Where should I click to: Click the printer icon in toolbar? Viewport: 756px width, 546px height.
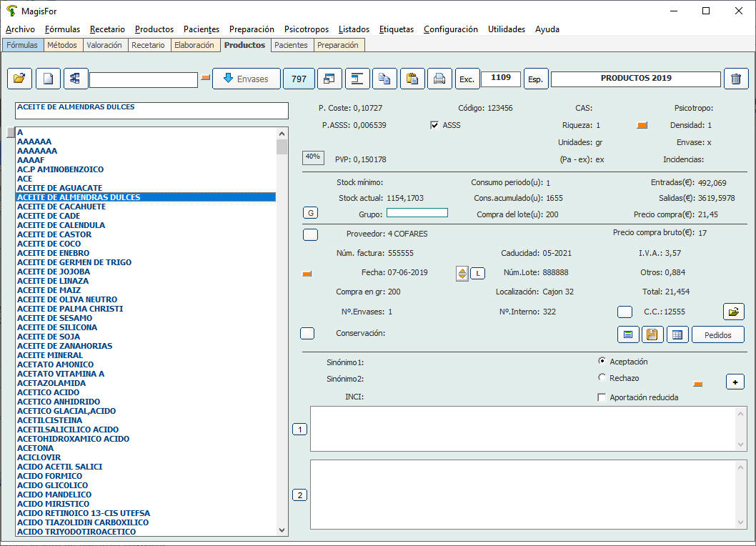pyautogui.click(x=439, y=79)
